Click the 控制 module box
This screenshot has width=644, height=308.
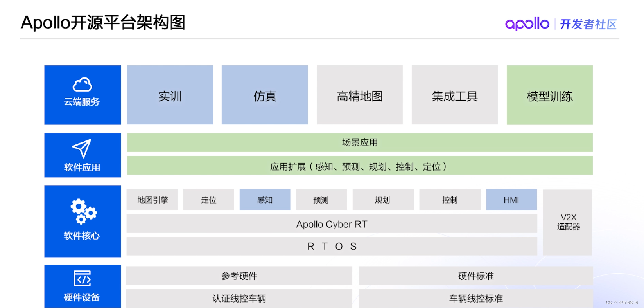tap(450, 200)
